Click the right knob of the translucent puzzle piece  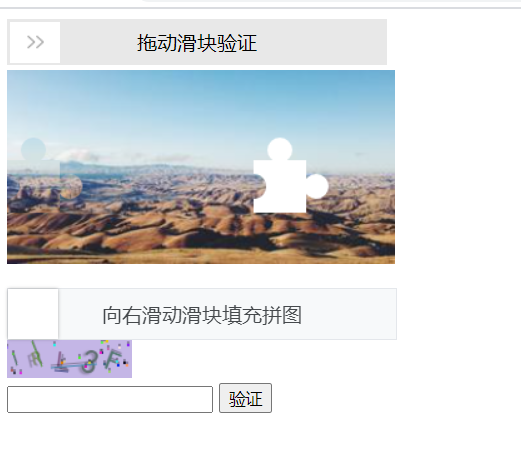[x=71, y=186]
